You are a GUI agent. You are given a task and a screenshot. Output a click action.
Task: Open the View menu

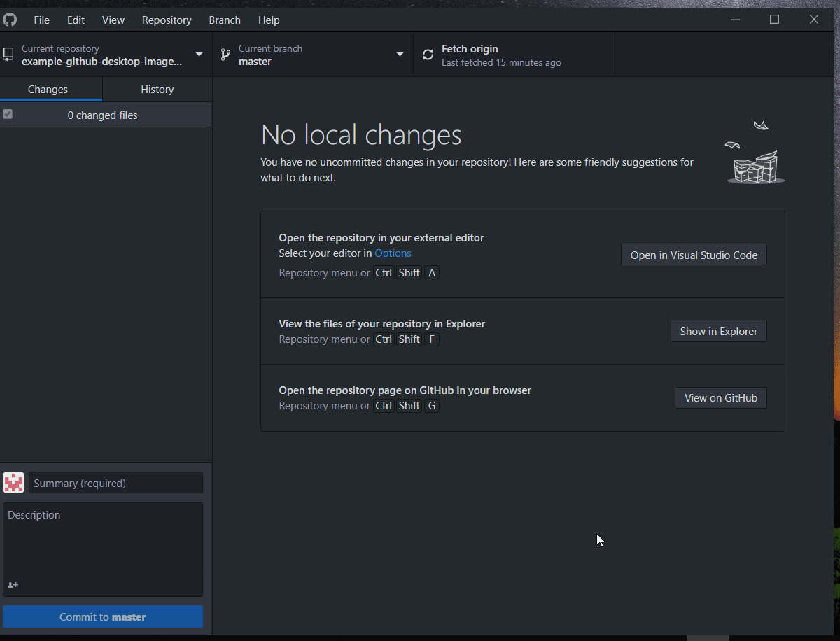click(113, 20)
